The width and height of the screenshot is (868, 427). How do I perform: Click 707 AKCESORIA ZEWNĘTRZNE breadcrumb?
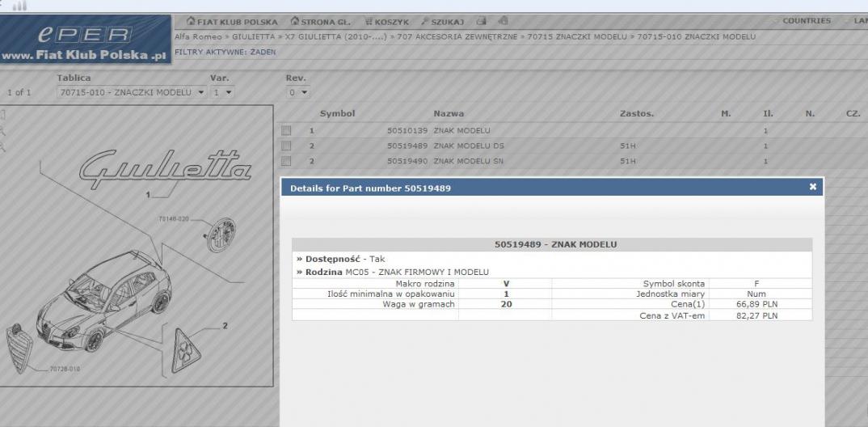click(x=457, y=36)
